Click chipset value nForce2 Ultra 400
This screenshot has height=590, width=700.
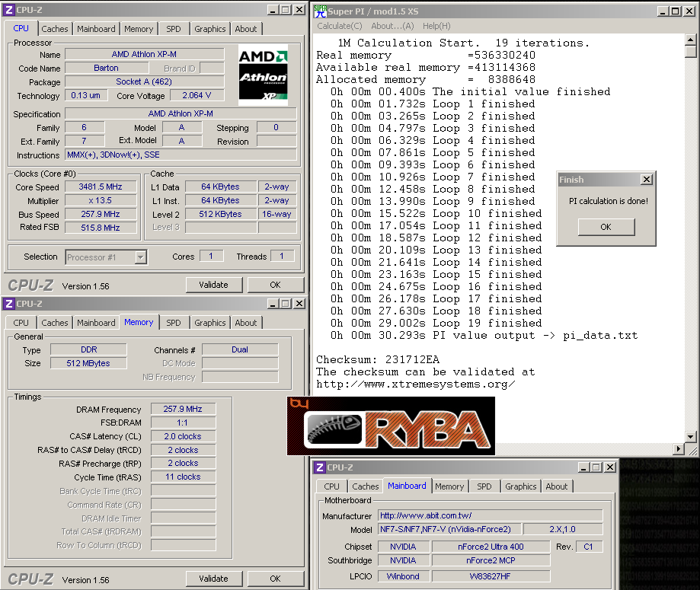491,547
